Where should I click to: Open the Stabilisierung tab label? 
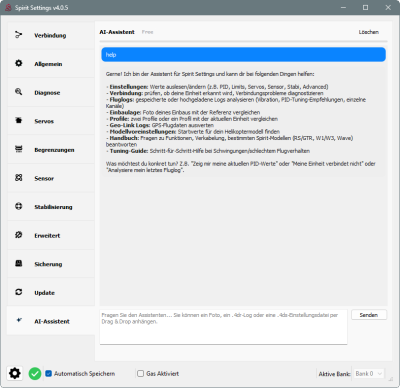(53, 207)
